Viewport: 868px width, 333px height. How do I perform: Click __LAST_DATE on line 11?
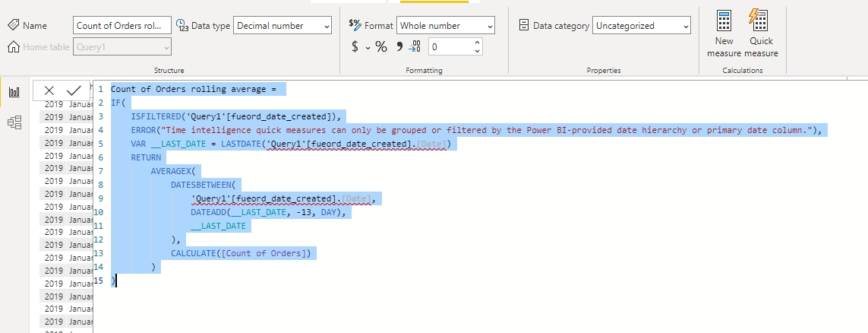pyautogui.click(x=218, y=226)
